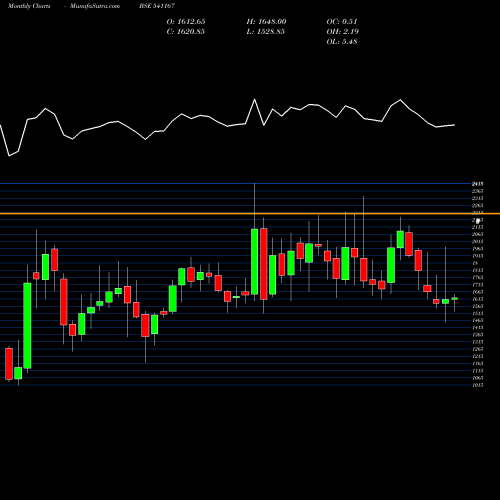
Task: Click the low value 'L: 1528.85'
Action: click(x=266, y=32)
